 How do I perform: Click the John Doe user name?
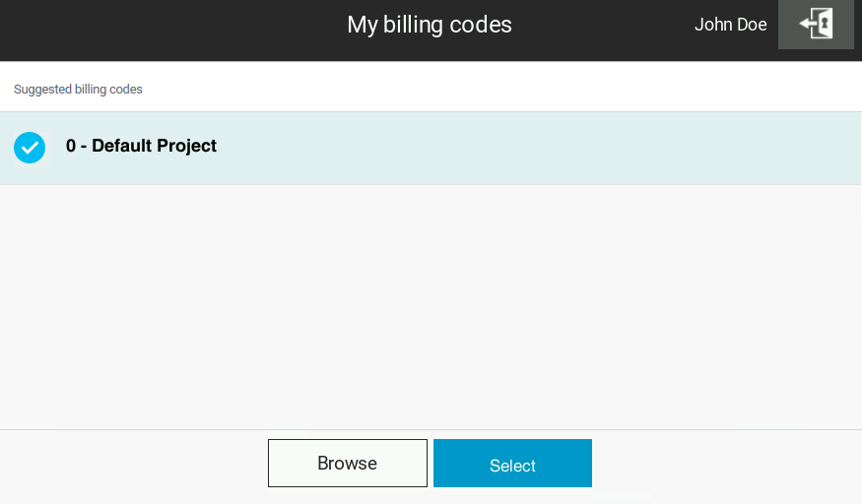point(730,25)
